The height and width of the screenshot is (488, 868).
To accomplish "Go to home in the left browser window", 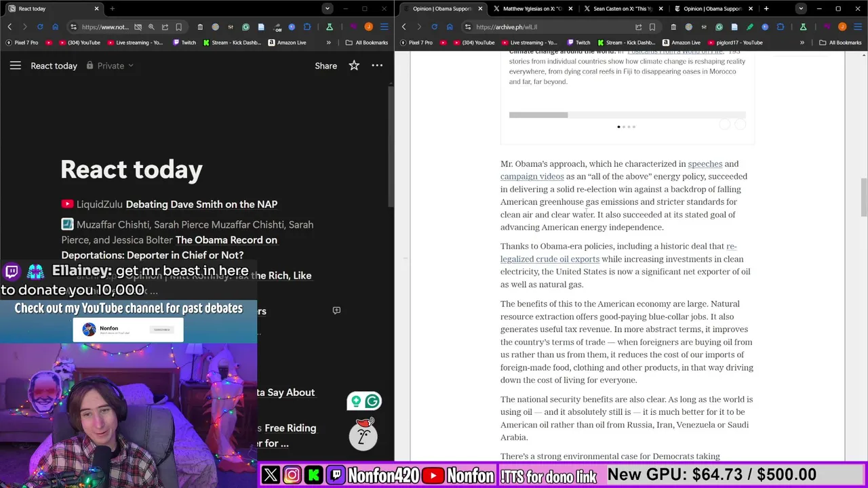I will 56,27.
